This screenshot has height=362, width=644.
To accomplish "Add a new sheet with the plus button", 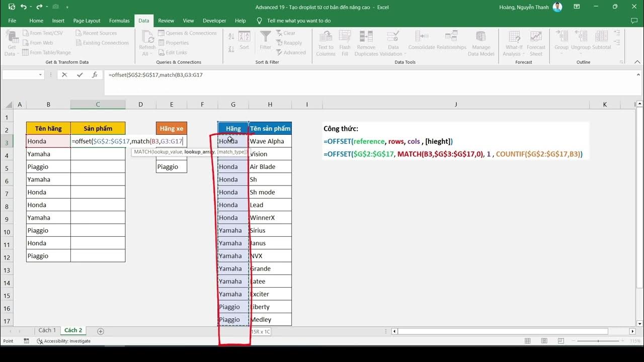I will point(101,331).
